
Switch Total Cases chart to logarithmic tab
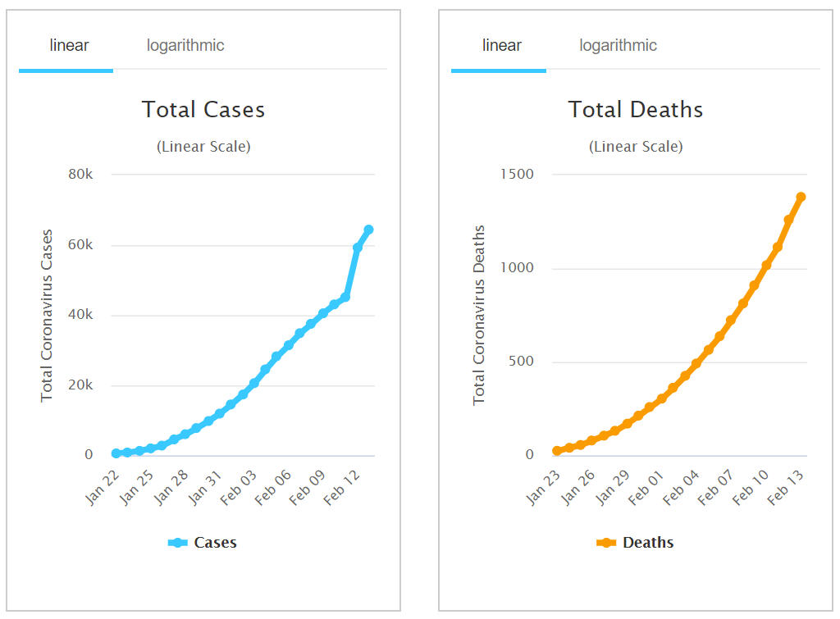click(x=185, y=45)
